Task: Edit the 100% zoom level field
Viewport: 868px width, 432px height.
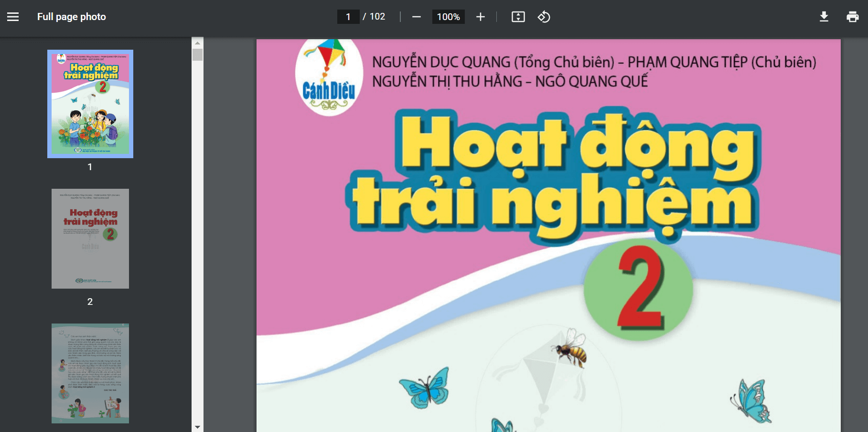Action: pos(448,17)
